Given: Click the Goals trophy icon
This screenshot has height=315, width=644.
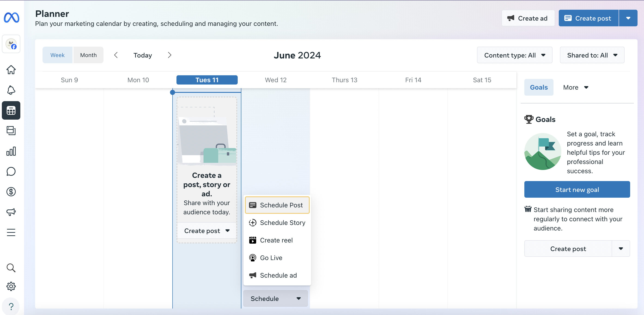Looking at the screenshot, I should point(529,119).
